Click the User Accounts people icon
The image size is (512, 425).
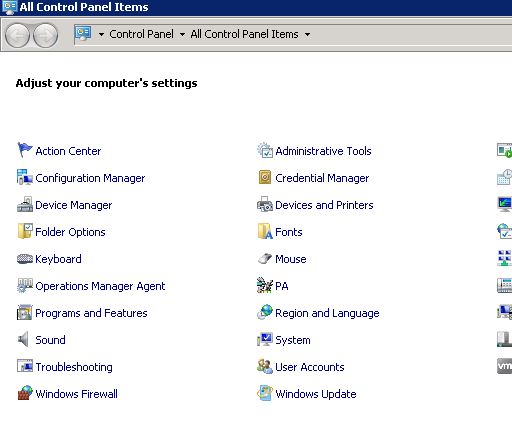coord(265,367)
